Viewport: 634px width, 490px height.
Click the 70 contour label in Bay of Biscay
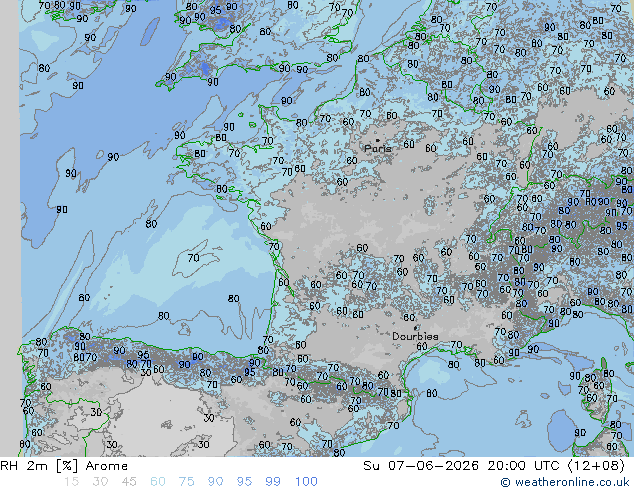[193, 258]
